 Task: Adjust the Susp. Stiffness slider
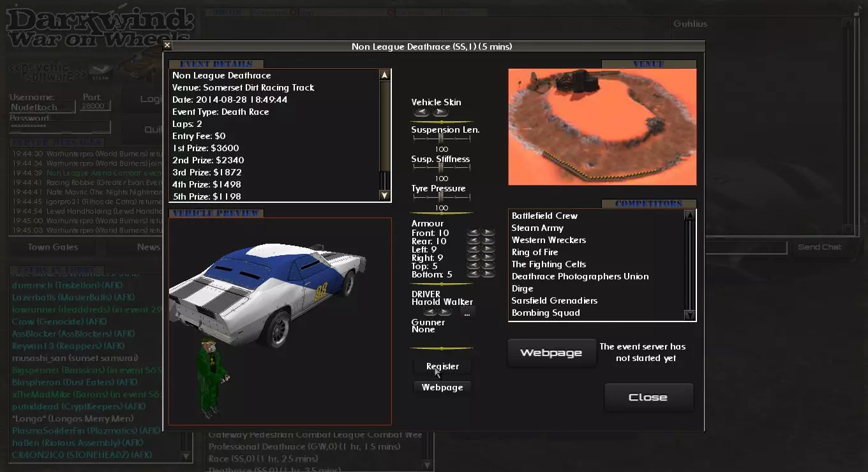pyautogui.click(x=442, y=168)
